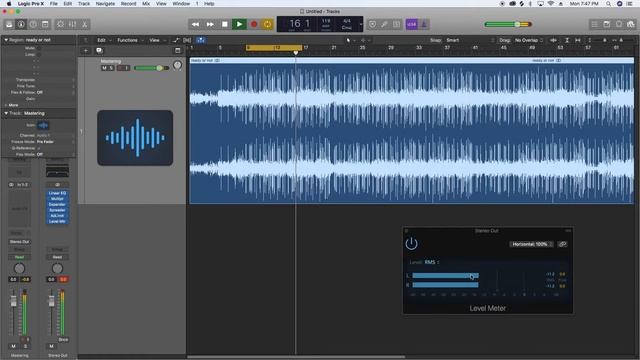
Task: Open the View menu in Tracks area
Action: (157, 40)
